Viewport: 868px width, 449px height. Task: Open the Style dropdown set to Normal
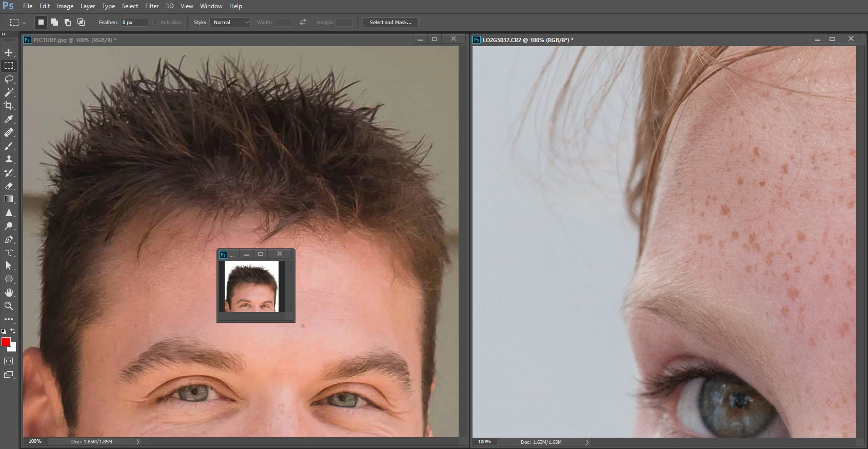coord(230,23)
